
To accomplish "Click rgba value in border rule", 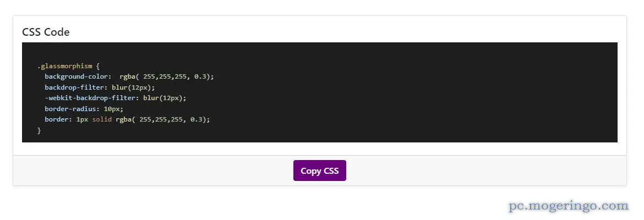I will pyautogui.click(x=162, y=119).
